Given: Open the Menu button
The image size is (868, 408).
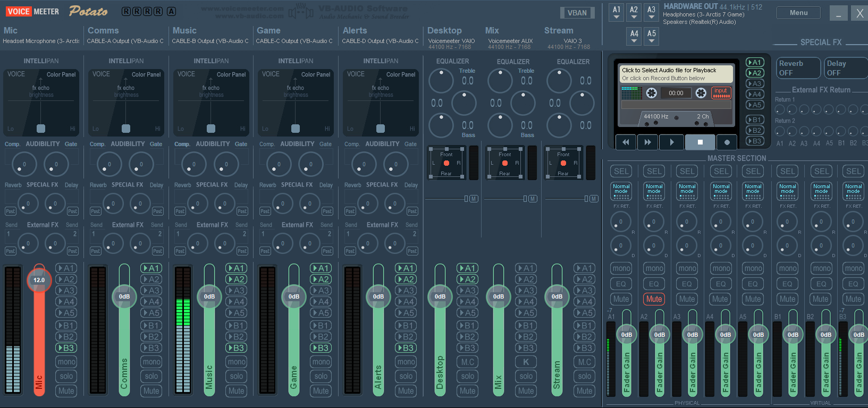Looking at the screenshot, I should 798,13.
